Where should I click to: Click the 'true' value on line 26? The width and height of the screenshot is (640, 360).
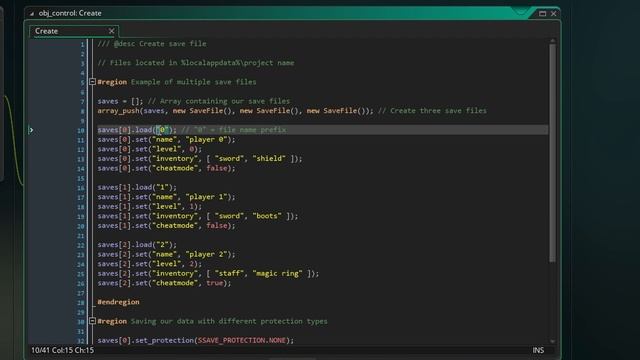[x=215, y=283]
